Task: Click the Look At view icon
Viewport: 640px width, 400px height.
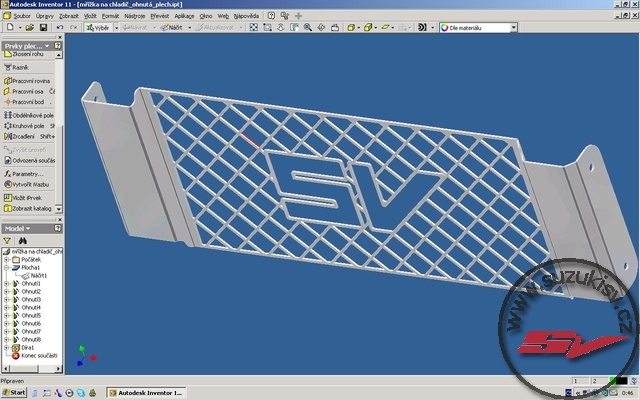Action: point(335,27)
